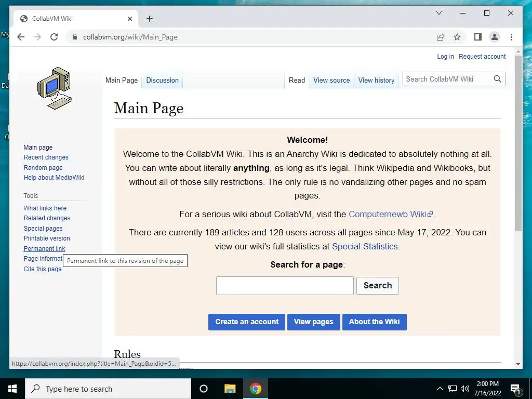Screen dimensions: 532x399
Task: Open the taskbar clock and date
Action: pyautogui.click(x=487, y=389)
